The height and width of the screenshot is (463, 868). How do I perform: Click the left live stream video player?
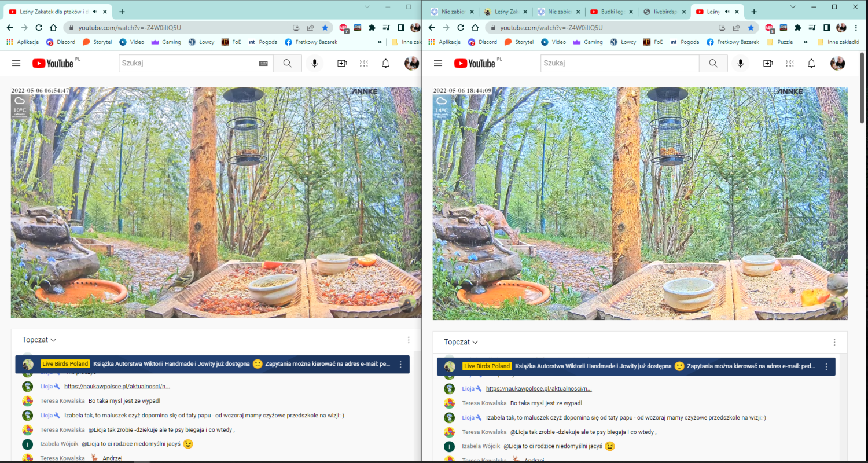pyautogui.click(x=215, y=202)
